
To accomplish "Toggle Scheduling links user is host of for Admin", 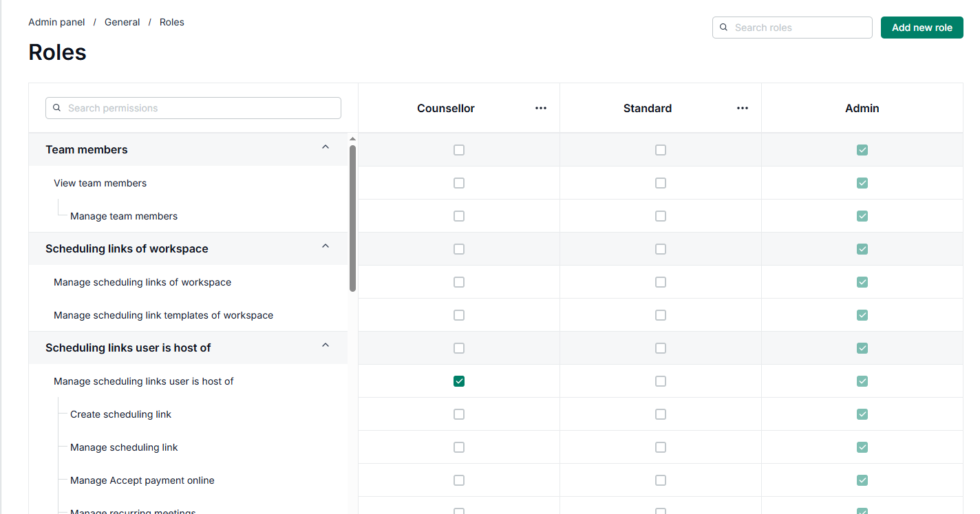I will pos(862,348).
